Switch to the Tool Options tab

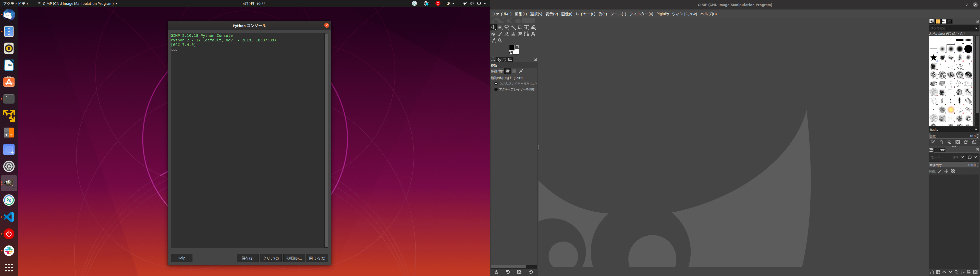click(x=493, y=60)
